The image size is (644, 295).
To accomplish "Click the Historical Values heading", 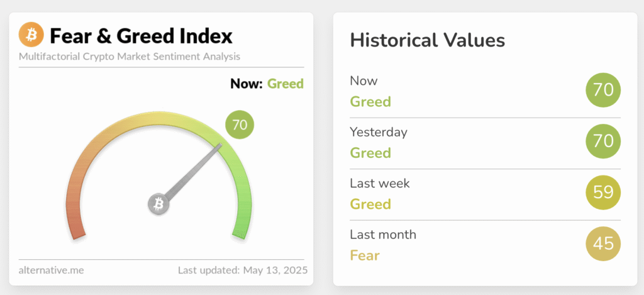I will point(428,40).
